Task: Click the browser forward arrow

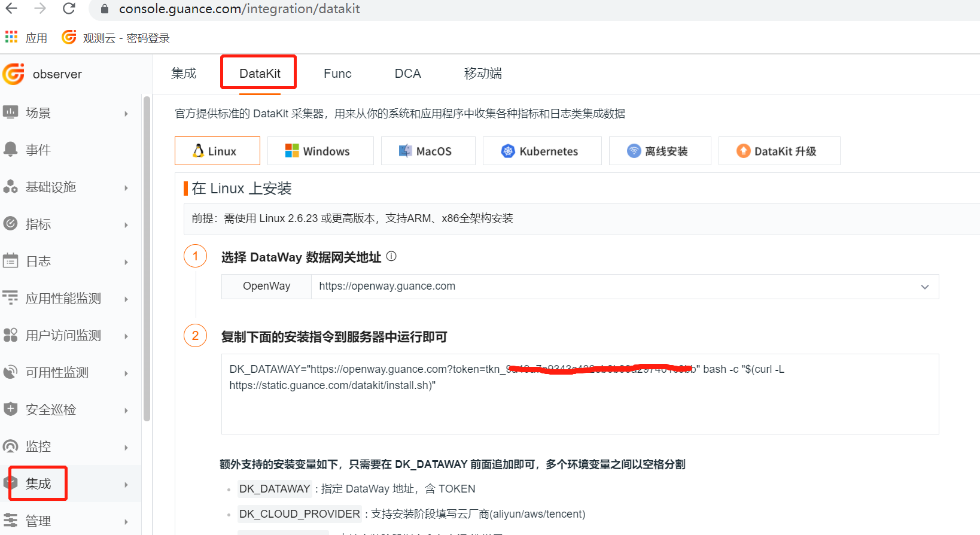Action: coord(40,8)
